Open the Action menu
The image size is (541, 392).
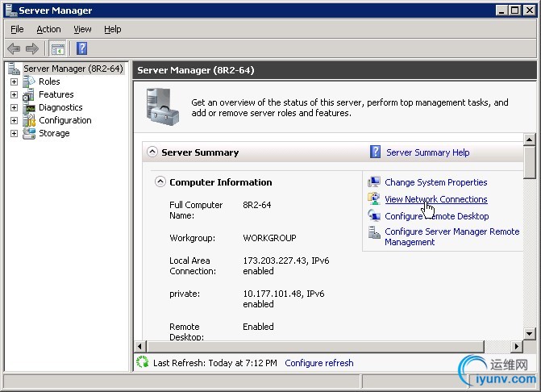pyautogui.click(x=48, y=29)
